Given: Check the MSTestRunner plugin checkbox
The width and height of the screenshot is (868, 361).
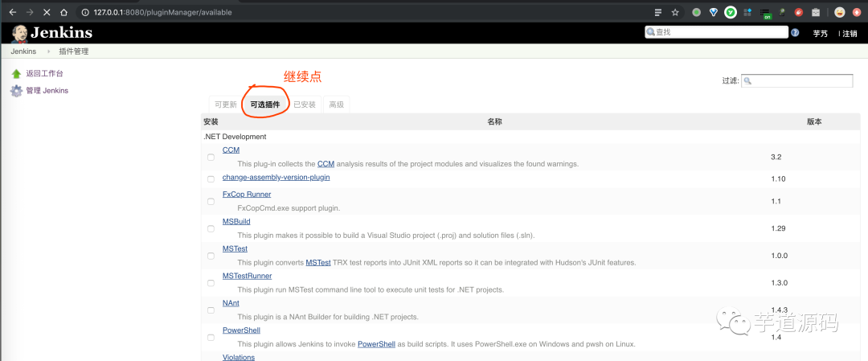Looking at the screenshot, I should pyautogui.click(x=211, y=283).
